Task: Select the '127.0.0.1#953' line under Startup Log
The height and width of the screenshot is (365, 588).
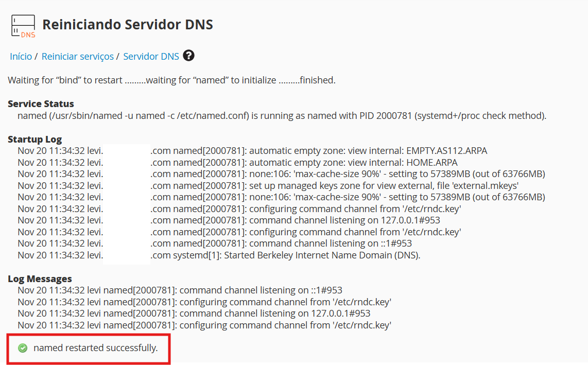Action: (x=229, y=220)
